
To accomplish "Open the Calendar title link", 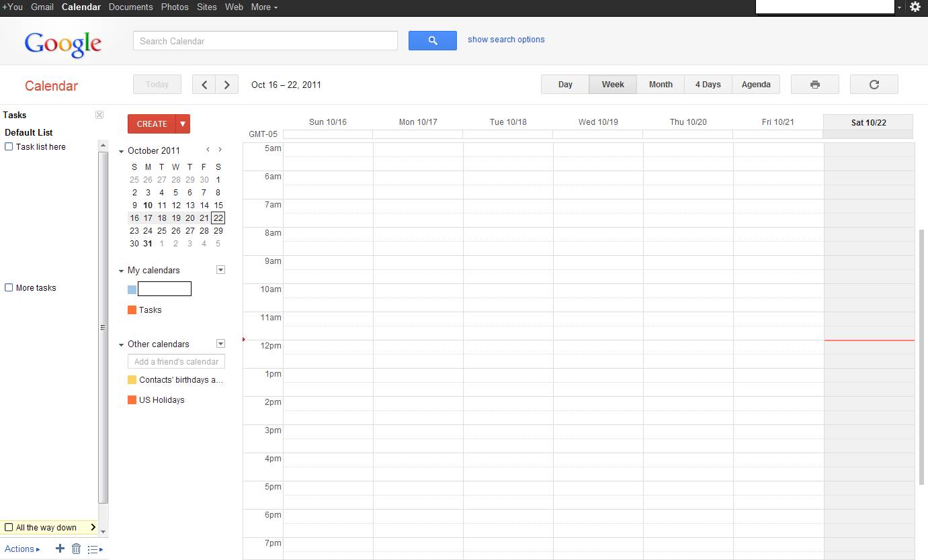I will pyautogui.click(x=51, y=86).
